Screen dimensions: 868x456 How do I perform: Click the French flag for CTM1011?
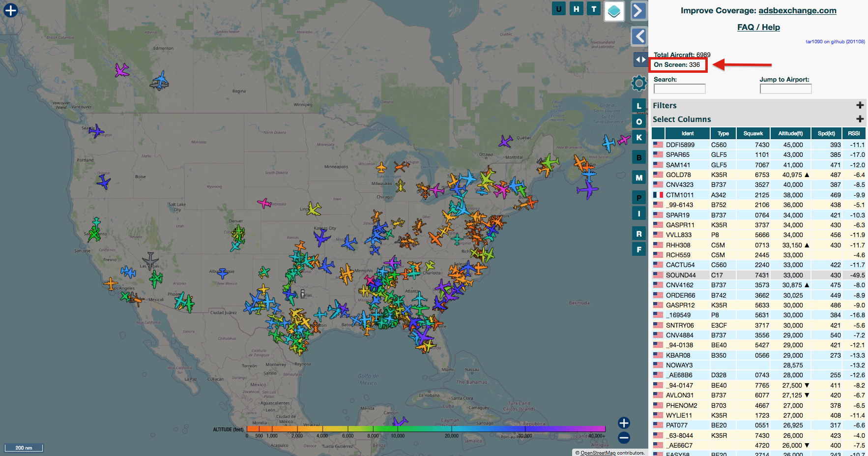click(x=658, y=195)
